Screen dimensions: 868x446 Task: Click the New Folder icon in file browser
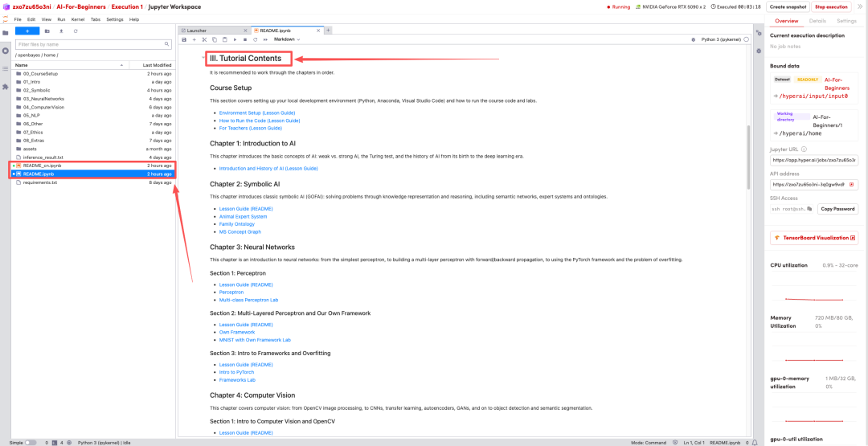(x=47, y=31)
